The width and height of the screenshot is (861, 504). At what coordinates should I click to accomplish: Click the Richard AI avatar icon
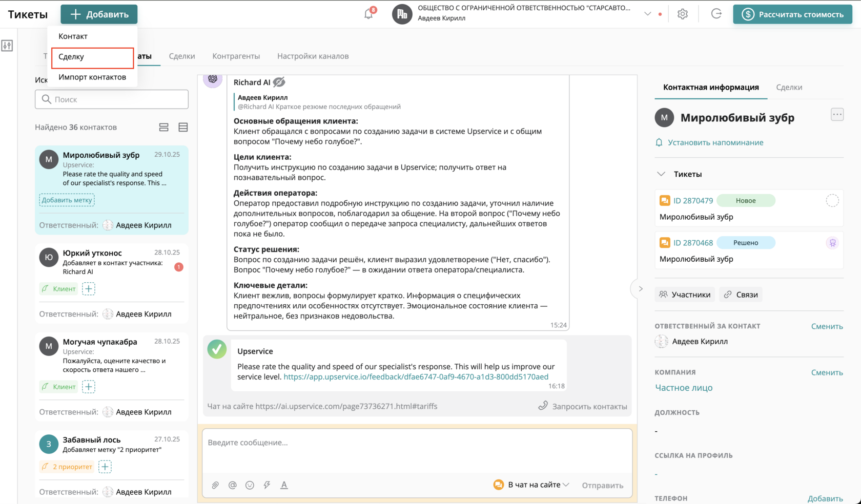pos(213,79)
